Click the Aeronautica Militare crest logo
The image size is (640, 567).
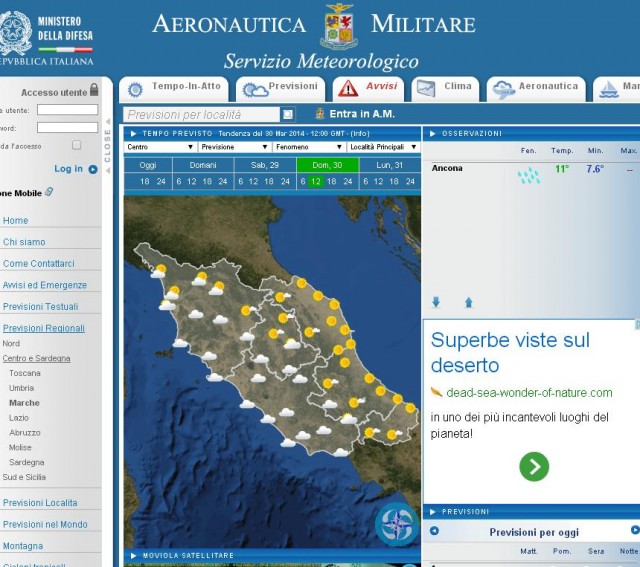339,27
